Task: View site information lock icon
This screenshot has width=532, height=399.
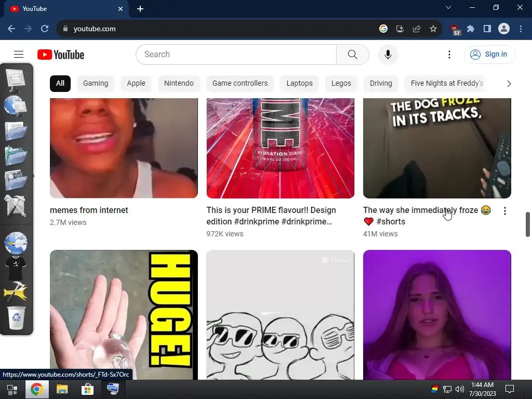Action: click(x=65, y=29)
